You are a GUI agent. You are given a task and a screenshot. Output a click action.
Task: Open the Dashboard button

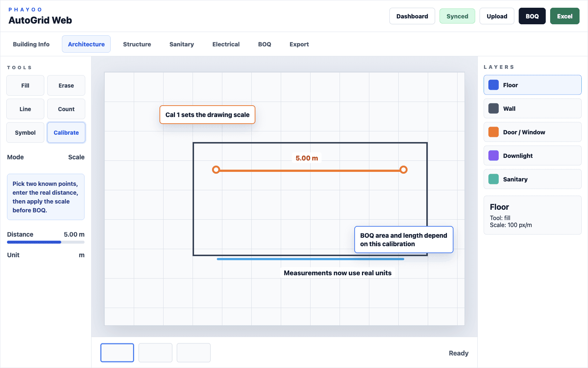pyautogui.click(x=412, y=16)
